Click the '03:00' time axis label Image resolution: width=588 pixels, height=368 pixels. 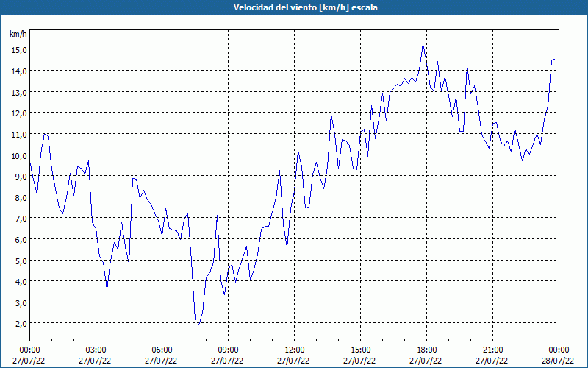point(96,350)
